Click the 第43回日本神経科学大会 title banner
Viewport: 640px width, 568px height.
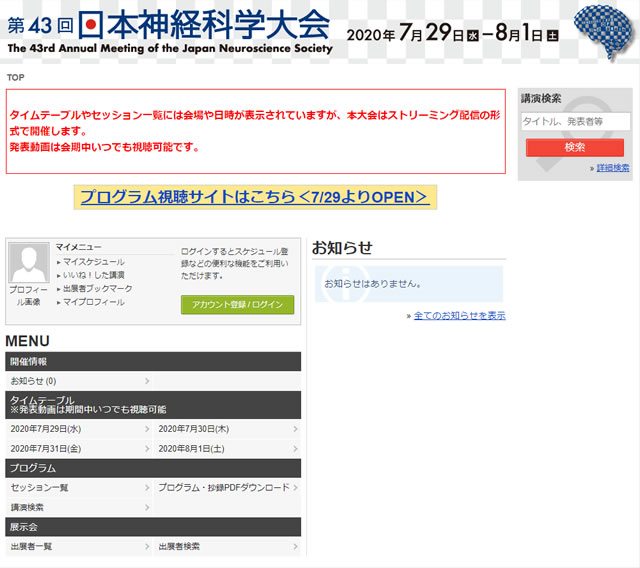coord(170,32)
